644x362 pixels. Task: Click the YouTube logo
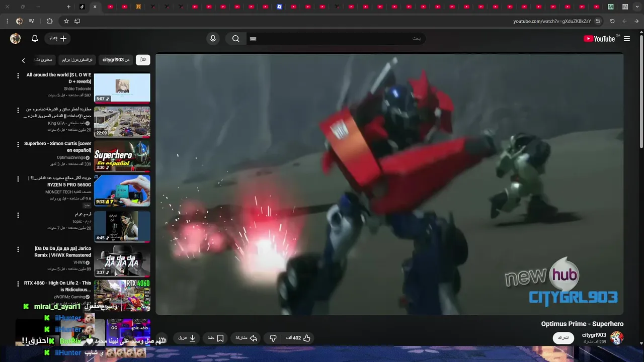click(x=599, y=39)
